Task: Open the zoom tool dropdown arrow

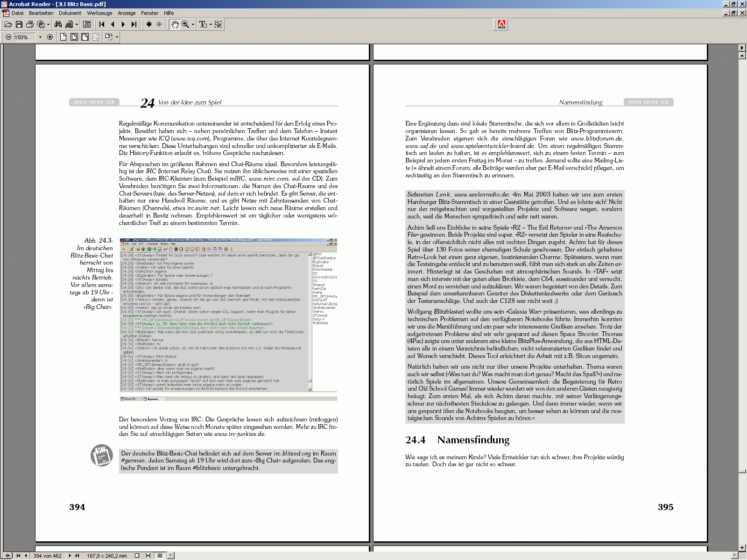Action: coord(193,24)
